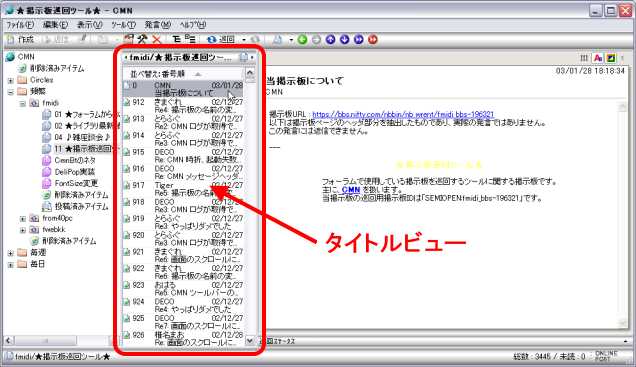Viewport: 636px width, 367px height.
Task: Click the red font size Aa icon
Action: coord(598,58)
